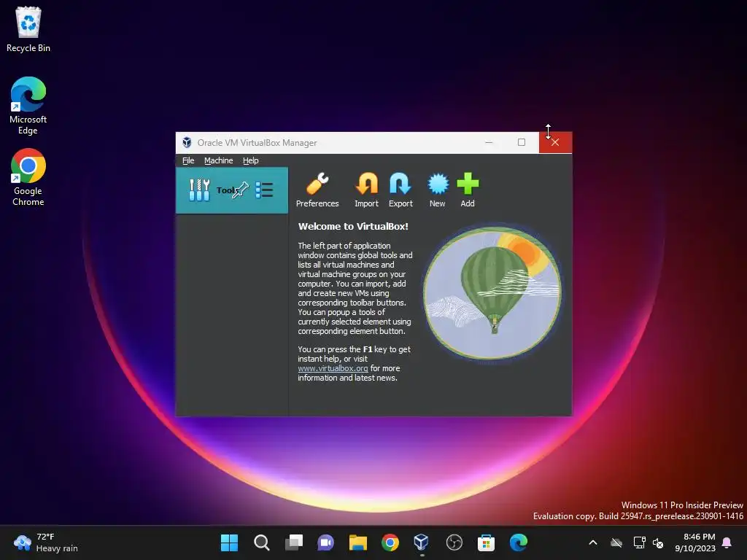The width and height of the screenshot is (747, 560).
Task: Open the Machine menu
Action: [x=219, y=160]
